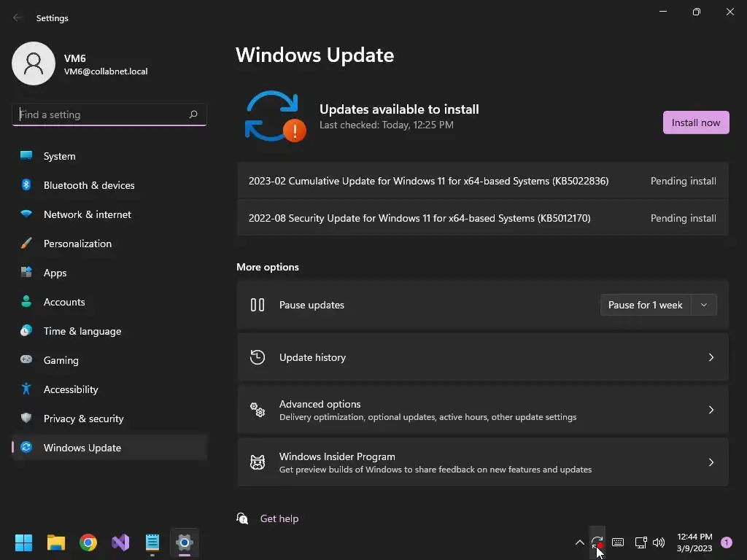Click the touch keyboard tray icon
The height and width of the screenshot is (560, 747).
click(618, 542)
